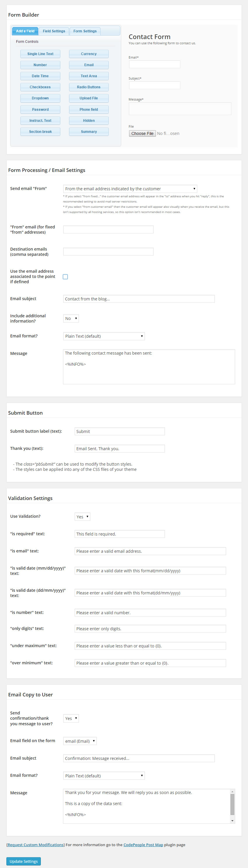Visit the CodePeople Post Map link
Viewport: 248px width, 868px height.
tap(143, 845)
